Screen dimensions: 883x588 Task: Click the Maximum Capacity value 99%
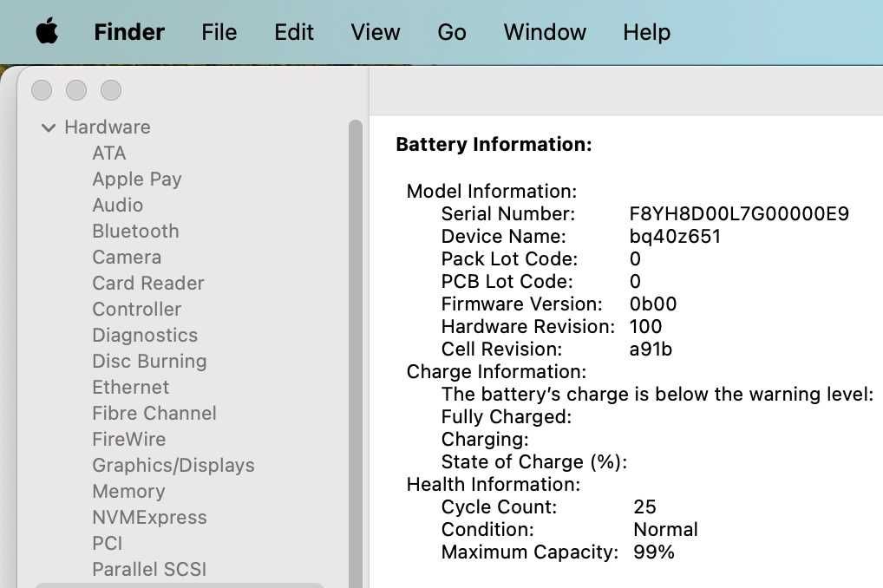[x=653, y=552]
